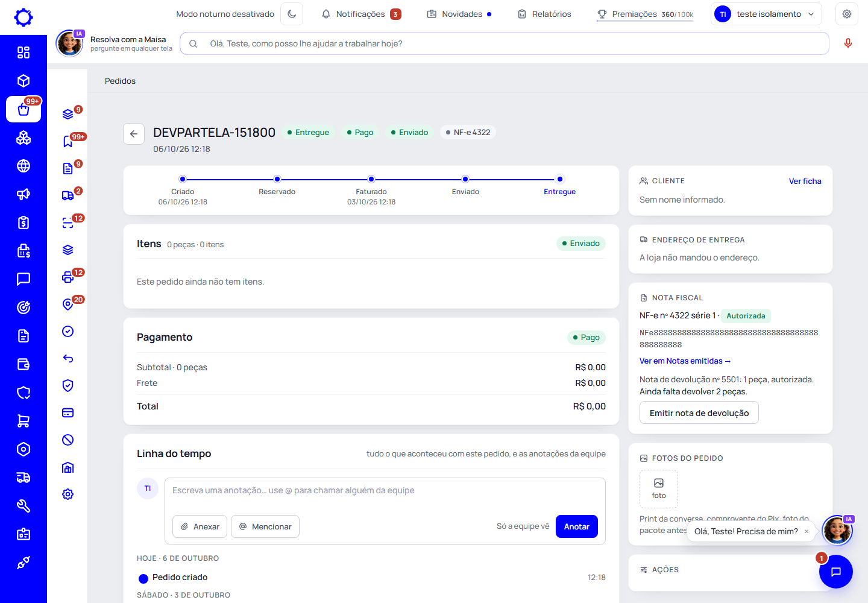Open the megaphone marketing icon

coord(24,194)
